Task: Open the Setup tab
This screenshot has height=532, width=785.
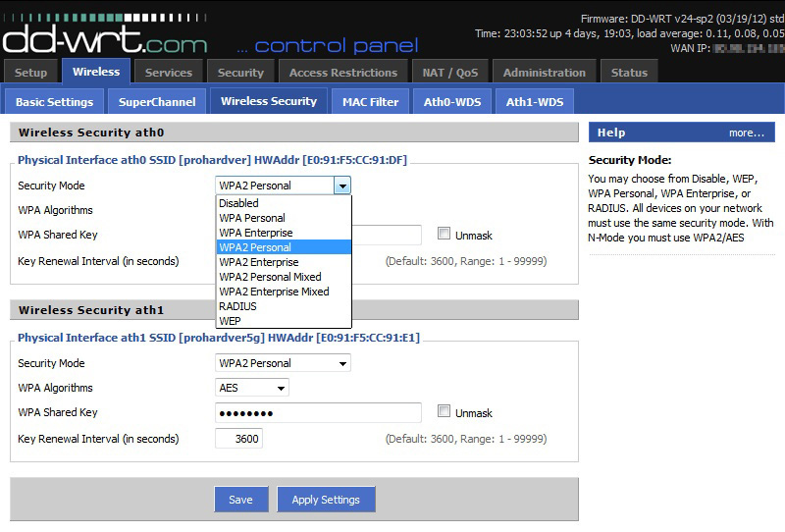Action: click(30, 72)
